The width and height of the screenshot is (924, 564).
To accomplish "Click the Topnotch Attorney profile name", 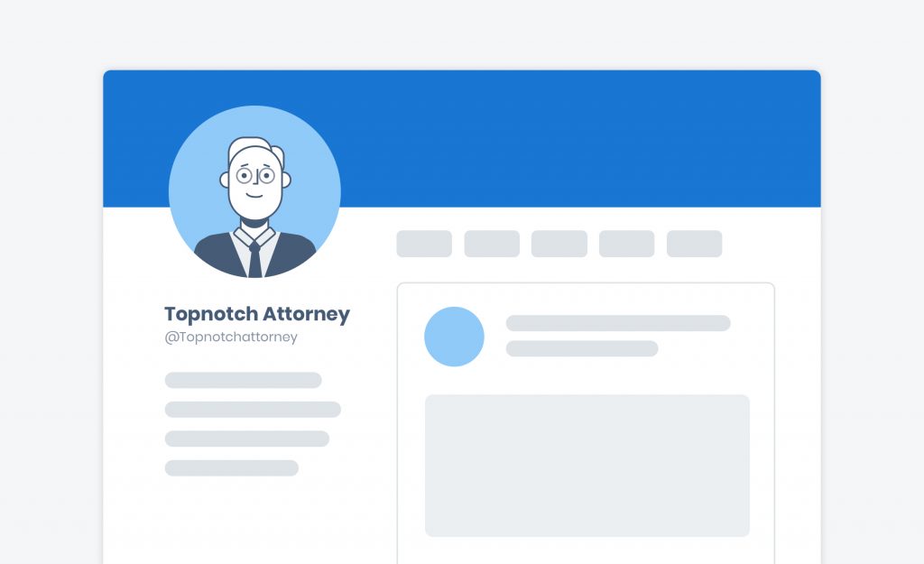I will pyautogui.click(x=257, y=313).
